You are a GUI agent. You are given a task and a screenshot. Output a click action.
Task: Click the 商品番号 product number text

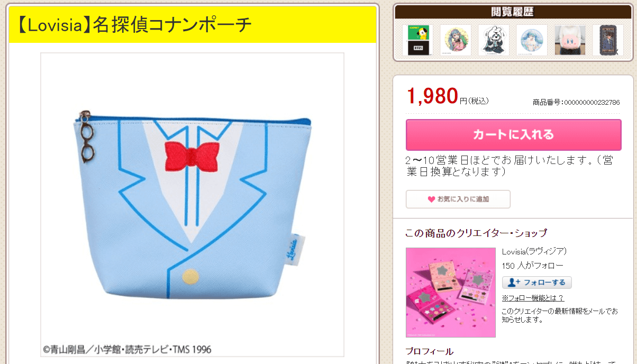576,102
